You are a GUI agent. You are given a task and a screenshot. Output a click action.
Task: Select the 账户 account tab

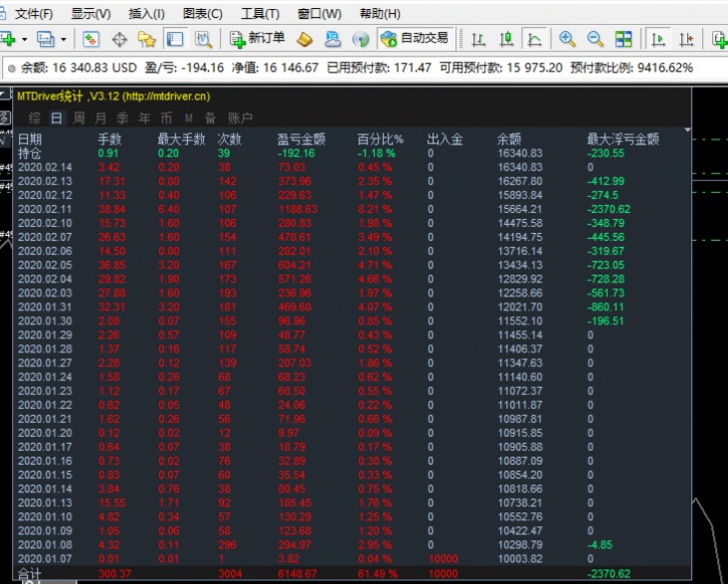[240, 118]
